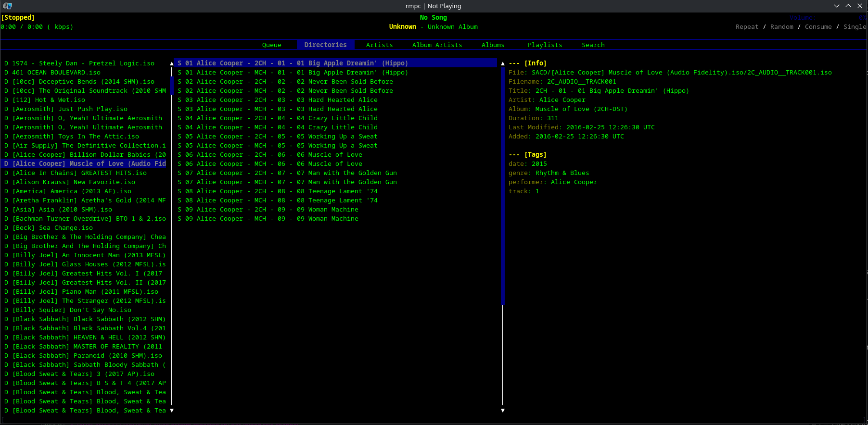
Task: Select directory '1974 - Steely Dan - Pretzel Logic.iso'
Action: tap(85, 63)
